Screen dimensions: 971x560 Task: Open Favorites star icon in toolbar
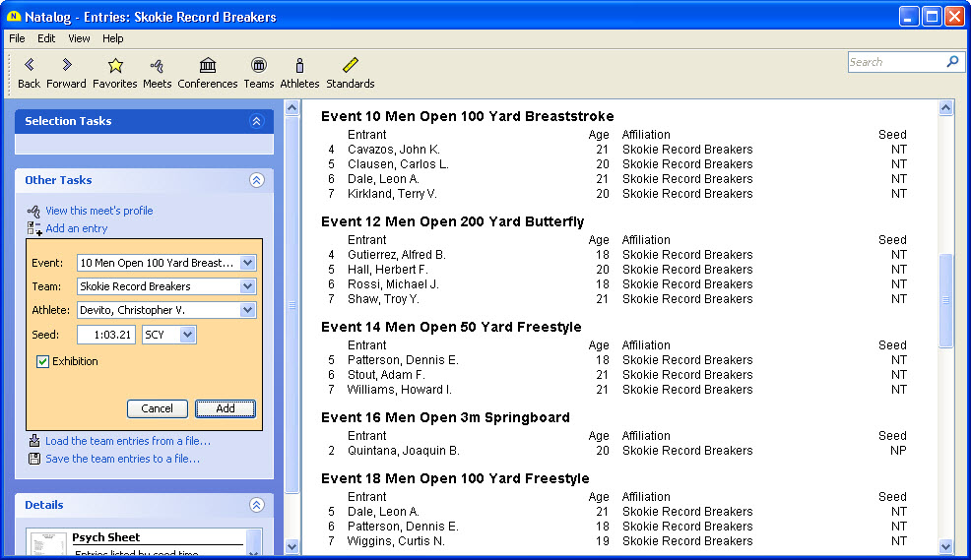(x=115, y=66)
